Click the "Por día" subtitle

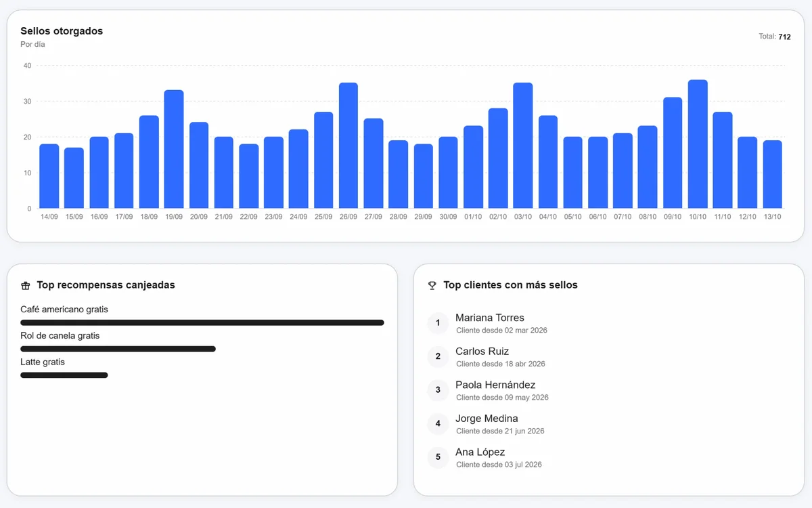click(32, 45)
